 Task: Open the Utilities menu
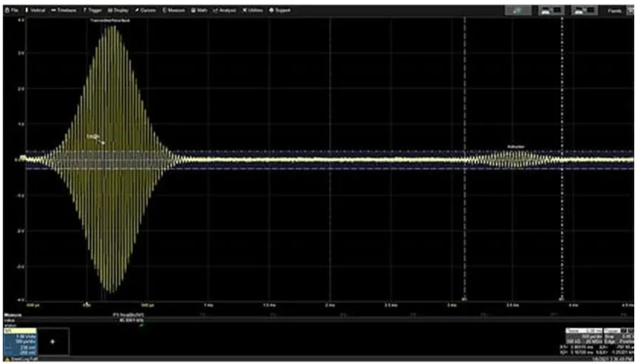point(253,10)
